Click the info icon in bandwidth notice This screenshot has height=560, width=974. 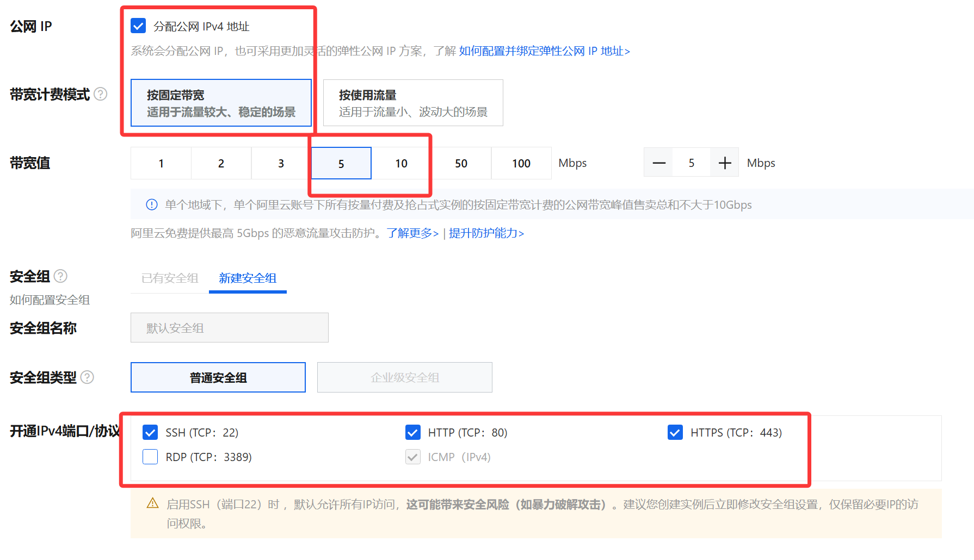(x=152, y=204)
